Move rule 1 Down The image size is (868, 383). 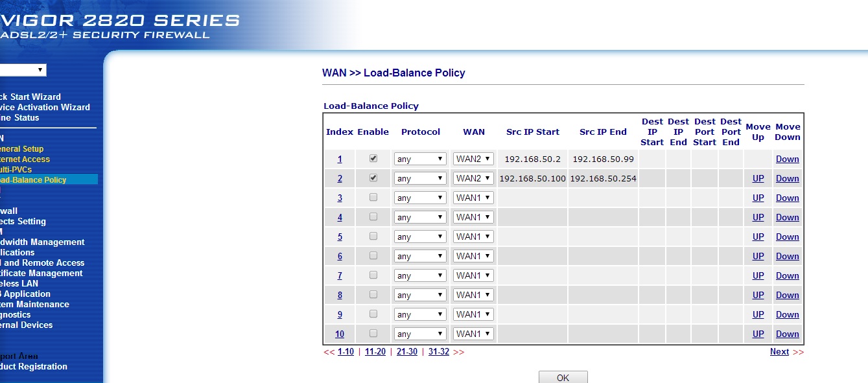[x=788, y=159]
